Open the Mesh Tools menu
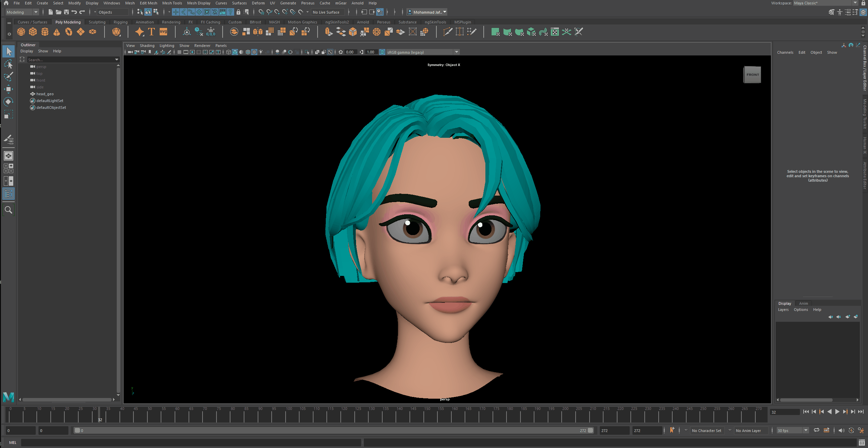The width and height of the screenshot is (868, 448). click(172, 3)
